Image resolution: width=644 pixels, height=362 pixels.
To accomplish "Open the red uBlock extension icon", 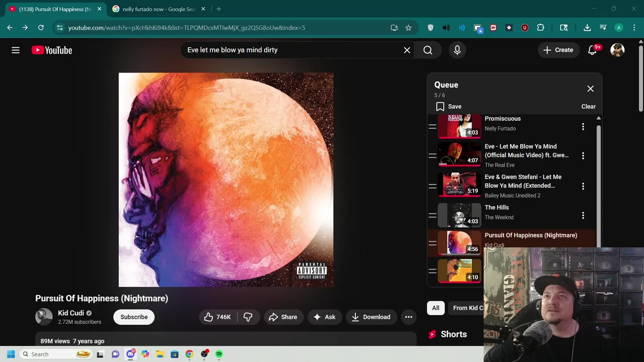I will click(x=525, y=28).
